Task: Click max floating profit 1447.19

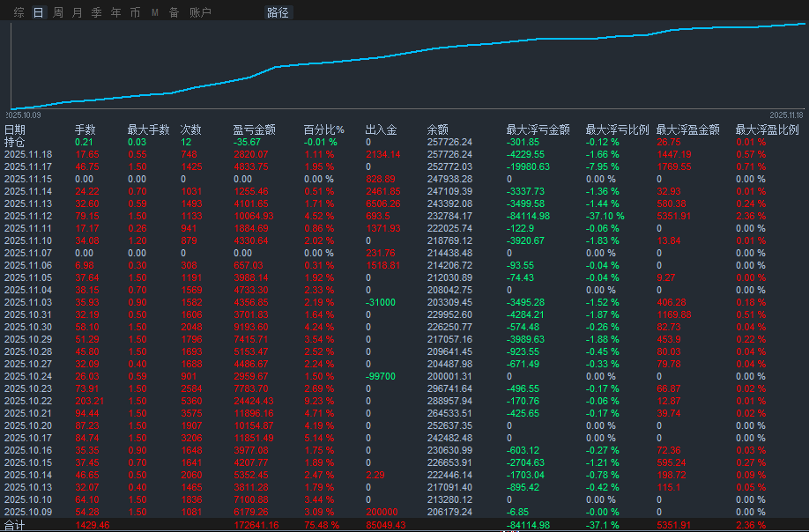Action: [x=674, y=154]
